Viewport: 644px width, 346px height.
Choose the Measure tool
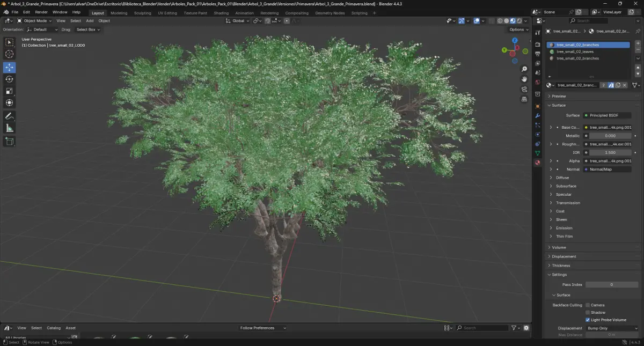10,128
